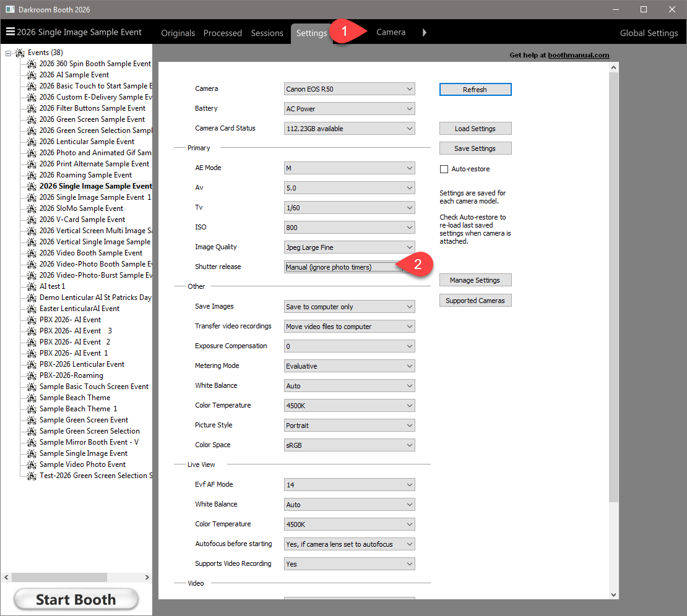Open the hamburger menu icon
Image resolution: width=687 pixels, height=616 pixels.
[x=10, y=32]
